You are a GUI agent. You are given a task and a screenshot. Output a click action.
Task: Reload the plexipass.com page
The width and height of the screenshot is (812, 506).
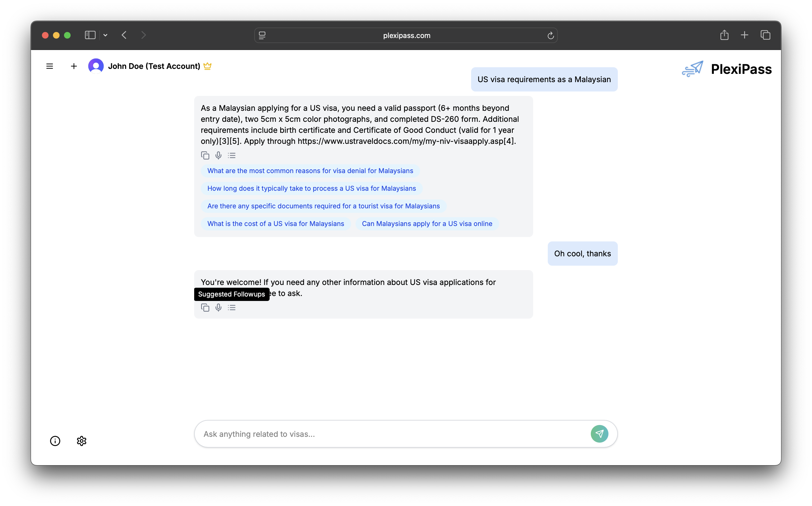click(x=550, y=36)
